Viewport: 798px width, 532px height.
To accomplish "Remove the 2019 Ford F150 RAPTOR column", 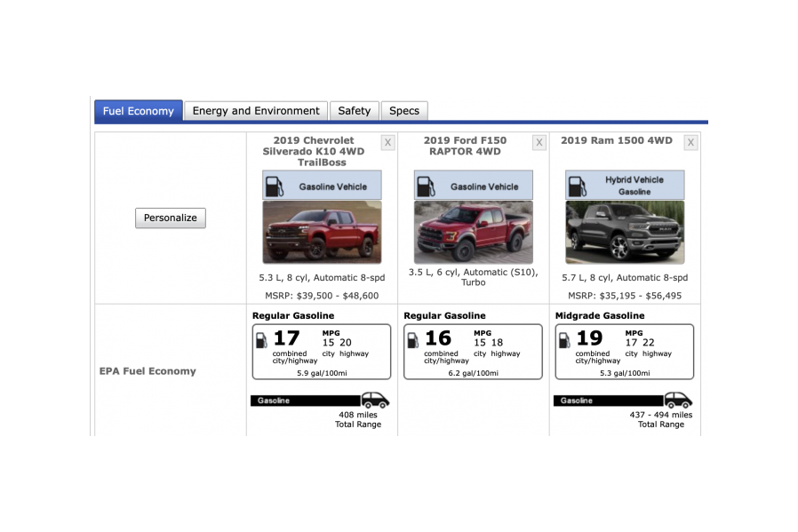I will [539, 142].
